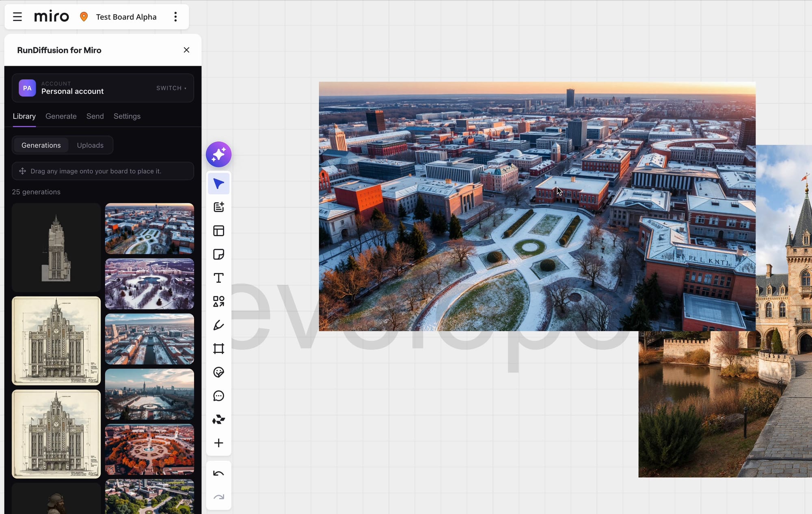
Task: Close the RunDiffusion for Miro panel
Action: [186, 50]
